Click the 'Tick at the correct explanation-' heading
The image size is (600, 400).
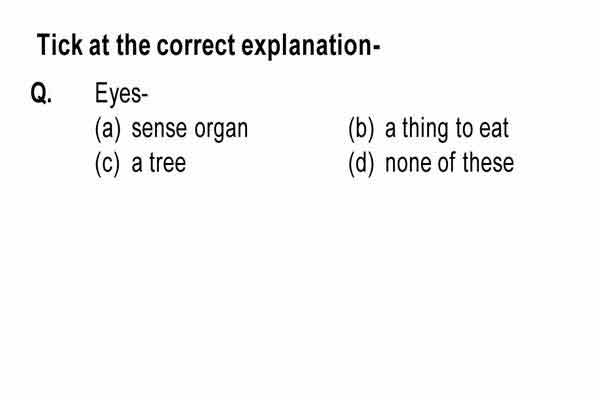(x=209, y=46)
